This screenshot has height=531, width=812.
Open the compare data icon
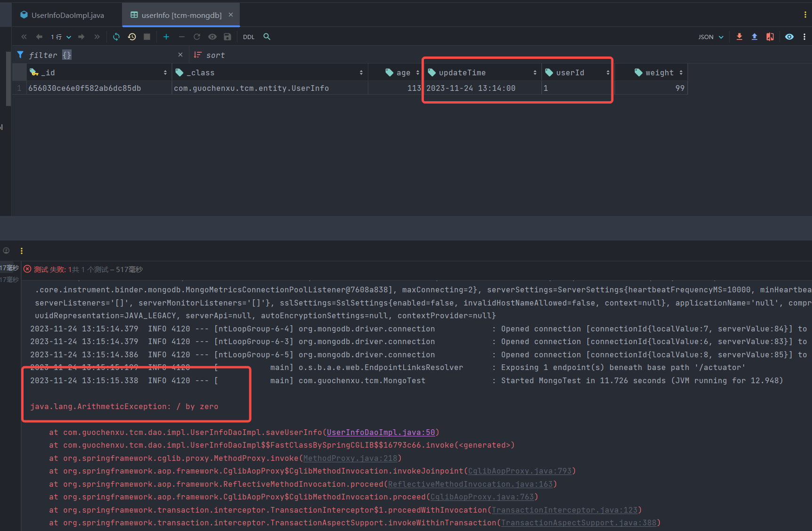(x=770, y=37)
